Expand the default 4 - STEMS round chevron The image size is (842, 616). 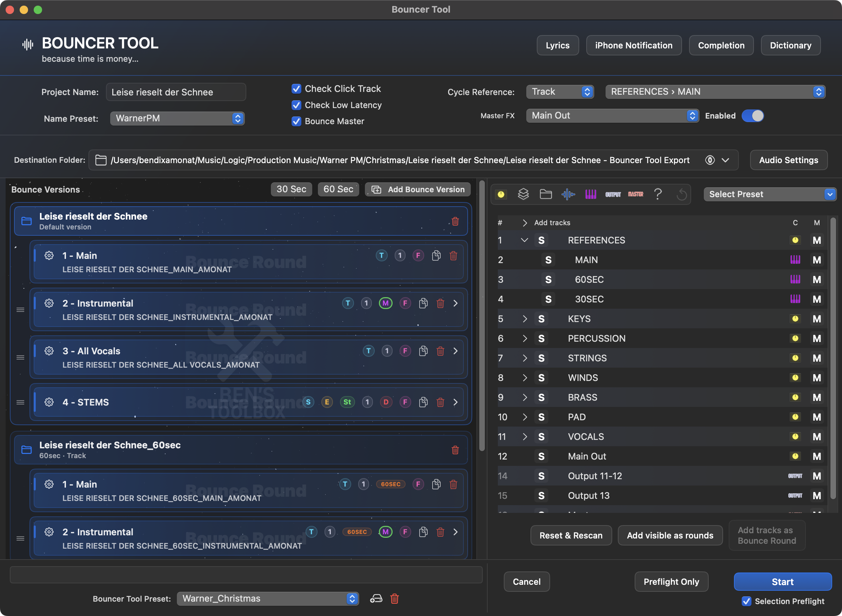455,402
